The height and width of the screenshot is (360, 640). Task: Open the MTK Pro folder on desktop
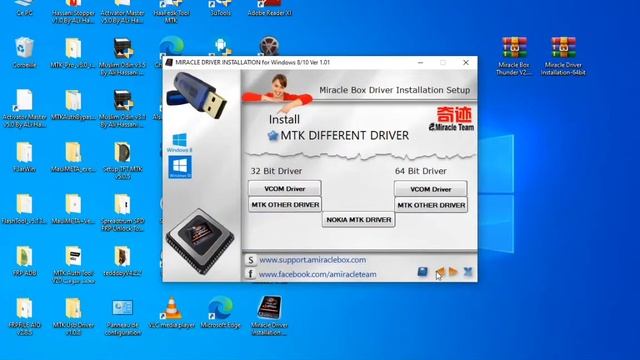pyautogui.click(x=73, y=52)
